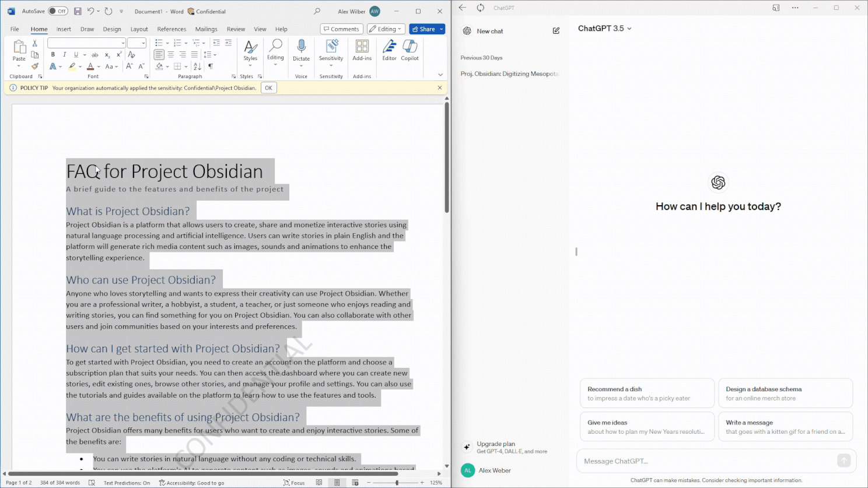Toggle italic formatting

[x=64, y=55]
